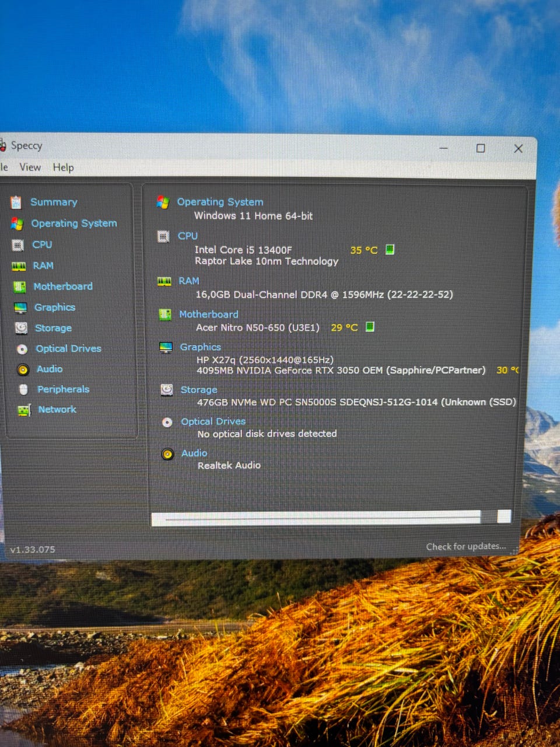The width and height of the screenshot is (560, 747).
Task: Select RAM in the sidebar list
Action: click(x=43, y=266)
